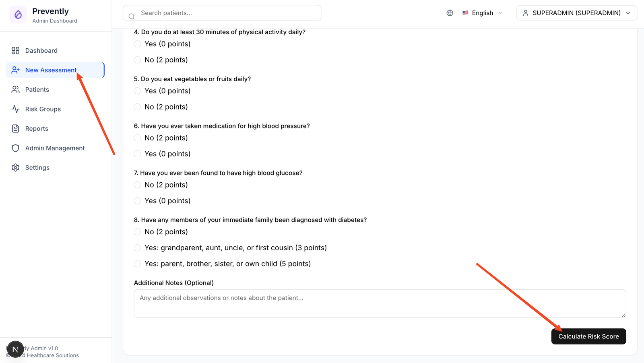Click the Settings gear icon

pyautogui.click(x=15, y=168)
